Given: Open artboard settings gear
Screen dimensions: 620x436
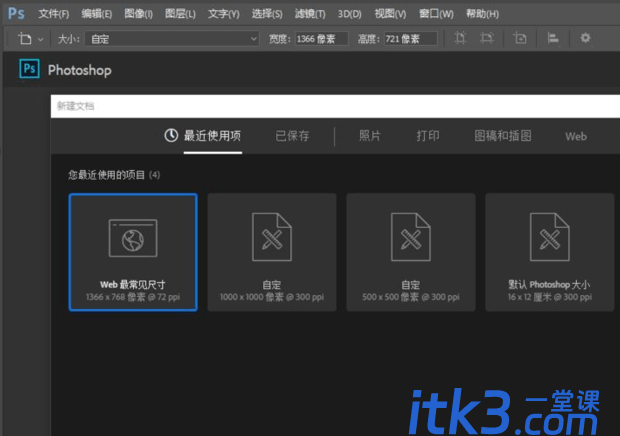Looking at the screenshot, I should (585, 38).
